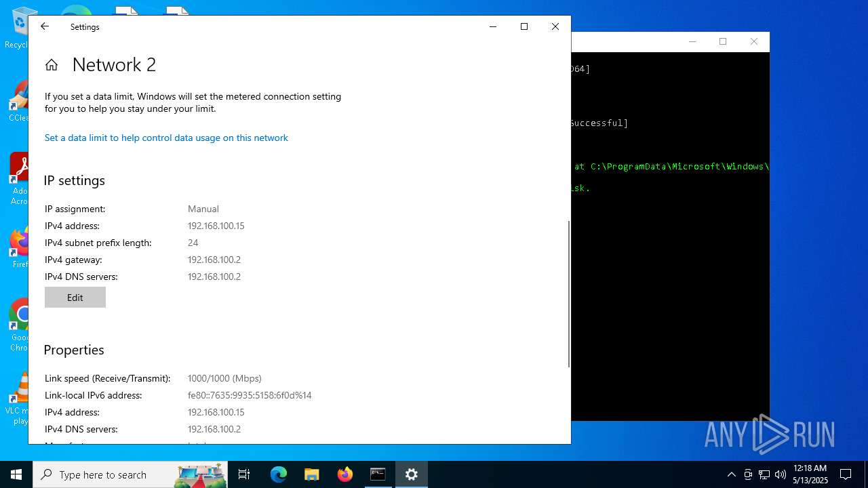This screenshot has height=488, width=868.
Task: Select the Link speed value 1000/1000 (Mbps)
Action: (224, 378)
